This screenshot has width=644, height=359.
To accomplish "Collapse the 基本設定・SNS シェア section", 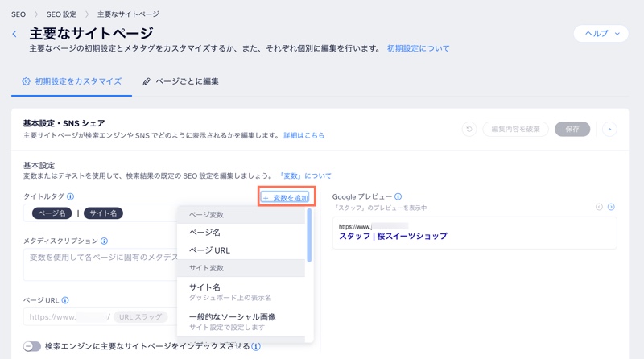I will coord(609,129).
